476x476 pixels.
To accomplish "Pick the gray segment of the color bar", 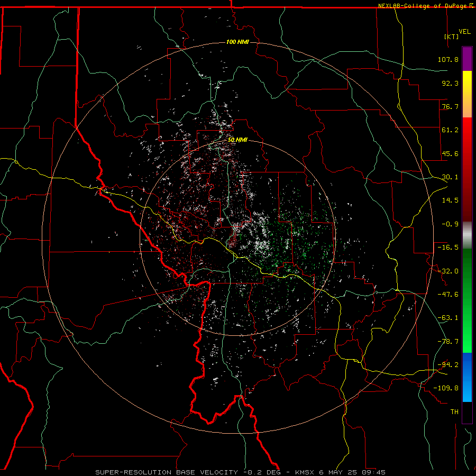I will click(467, 235).
